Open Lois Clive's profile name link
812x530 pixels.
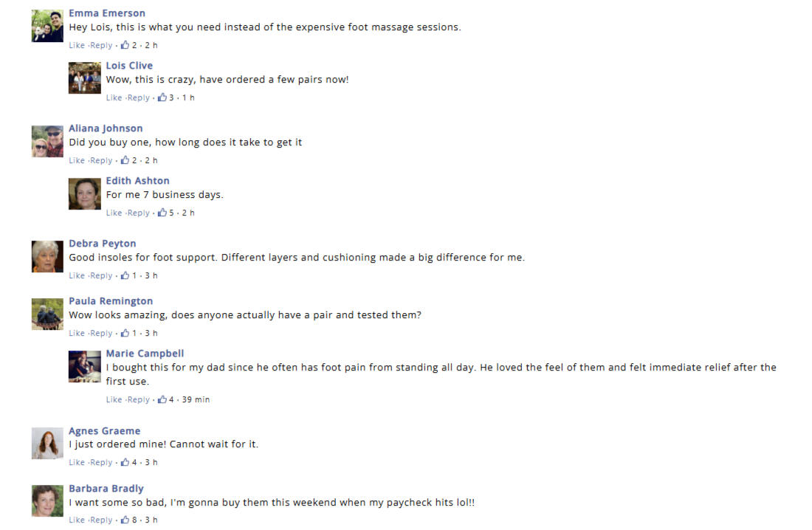(129, 66)
